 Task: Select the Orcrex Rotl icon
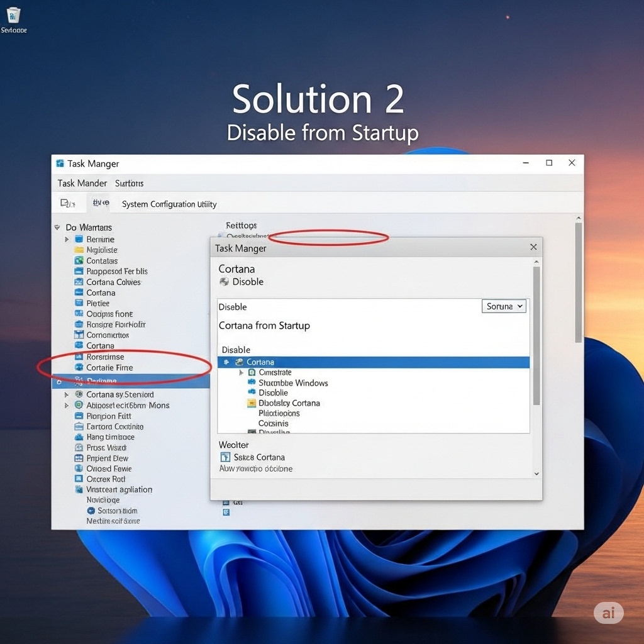[x=79, y=479]
